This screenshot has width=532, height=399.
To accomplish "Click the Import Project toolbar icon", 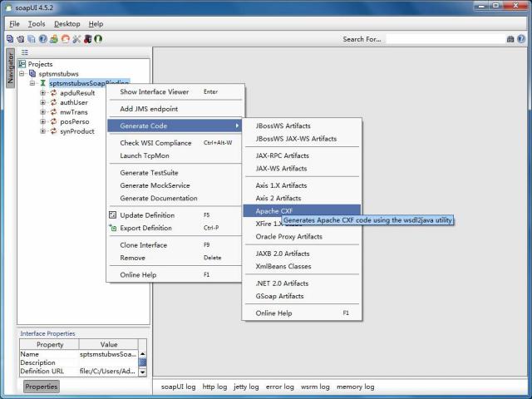I will pyautogui.click(x=20, y=38).
